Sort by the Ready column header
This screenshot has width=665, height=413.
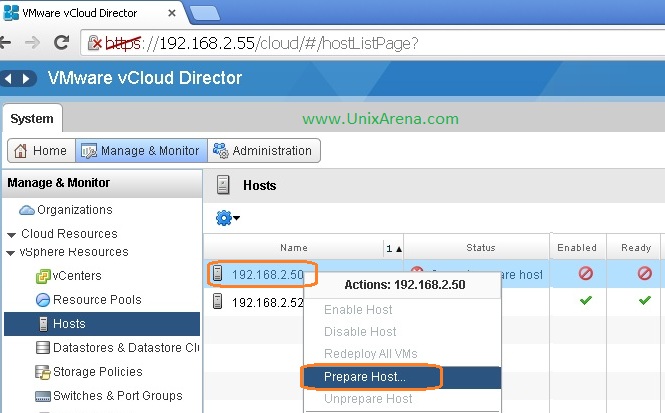coord(636,248)
